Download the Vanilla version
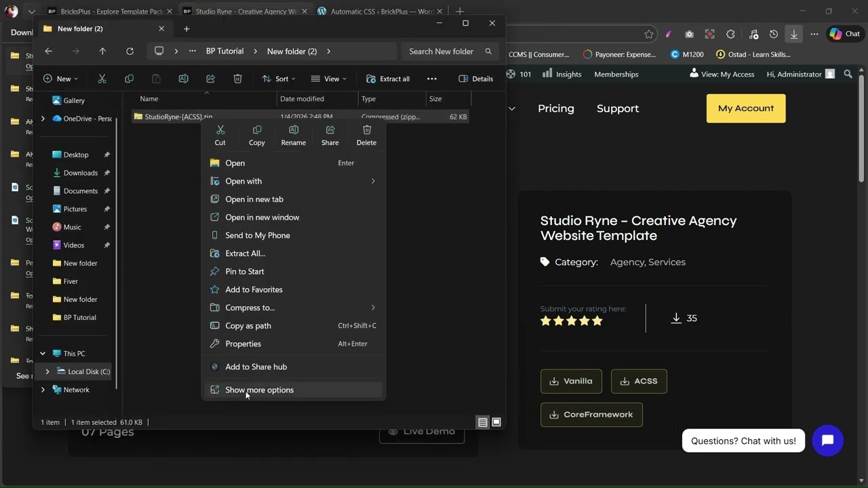Image resolution: width=868 pixels, height=488 pixels. point(571,381)
